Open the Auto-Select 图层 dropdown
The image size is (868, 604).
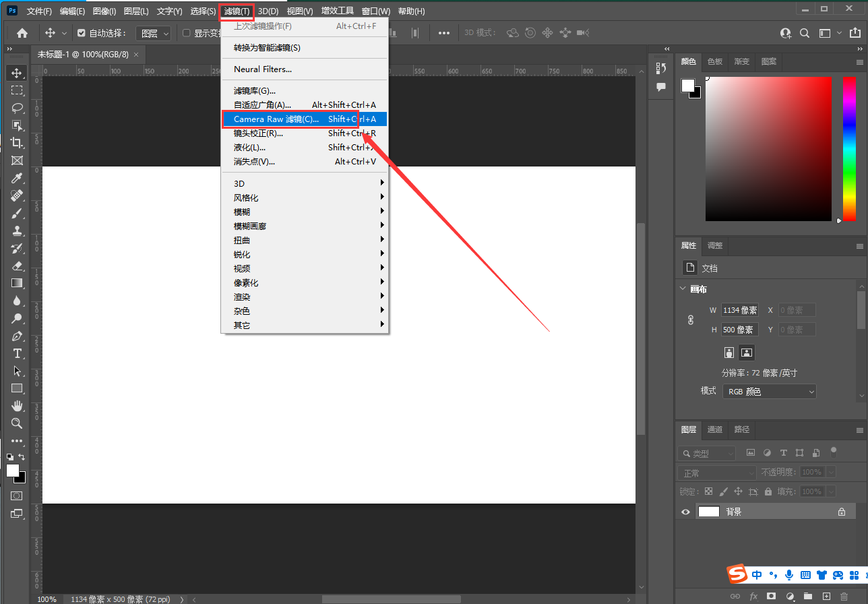154,33
